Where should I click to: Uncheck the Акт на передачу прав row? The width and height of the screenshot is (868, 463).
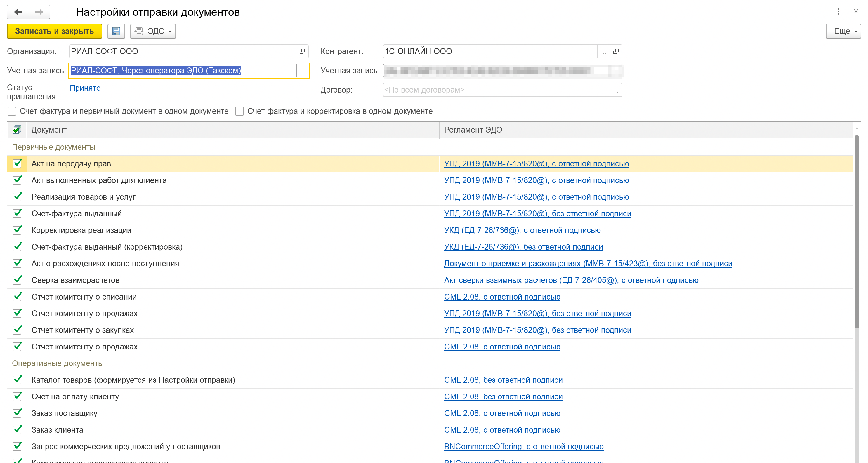[x=17, y=164]
